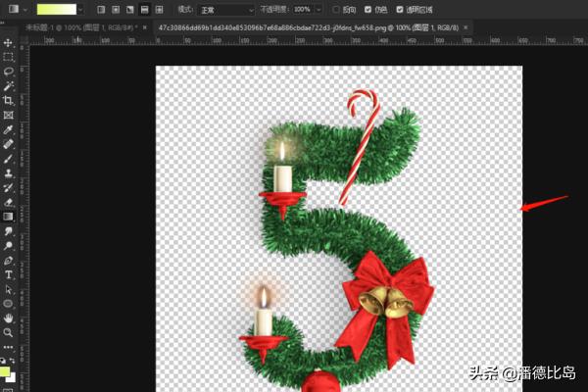Image resolution: width=588 pixels, height=392 pixels.
Task: Select the Eyedropper tool
Action: pos(9,128)
